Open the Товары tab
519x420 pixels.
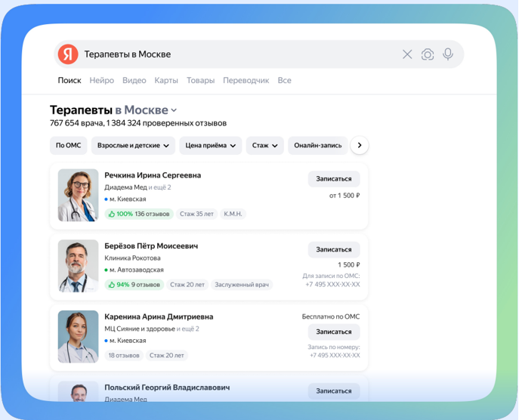coord(201,80)
